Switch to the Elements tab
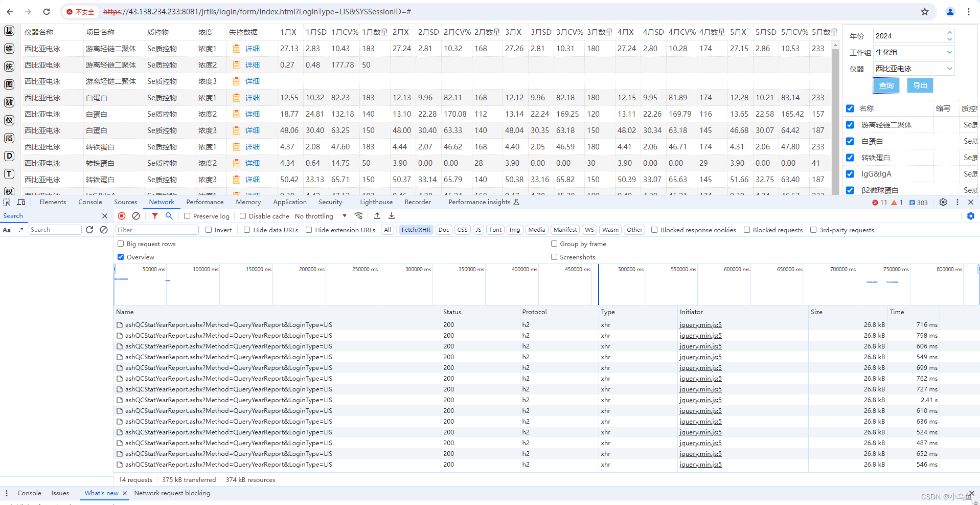 tap(53, 202)
